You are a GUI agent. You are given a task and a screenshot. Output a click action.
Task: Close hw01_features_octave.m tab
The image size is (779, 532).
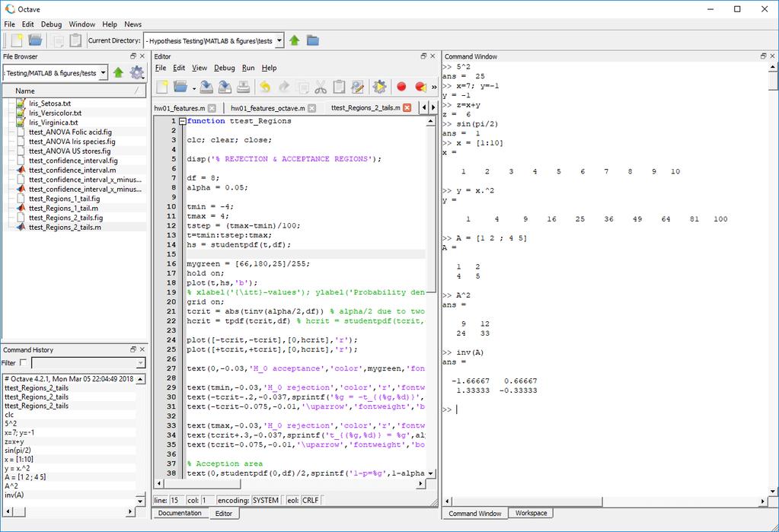coord(312,108)
